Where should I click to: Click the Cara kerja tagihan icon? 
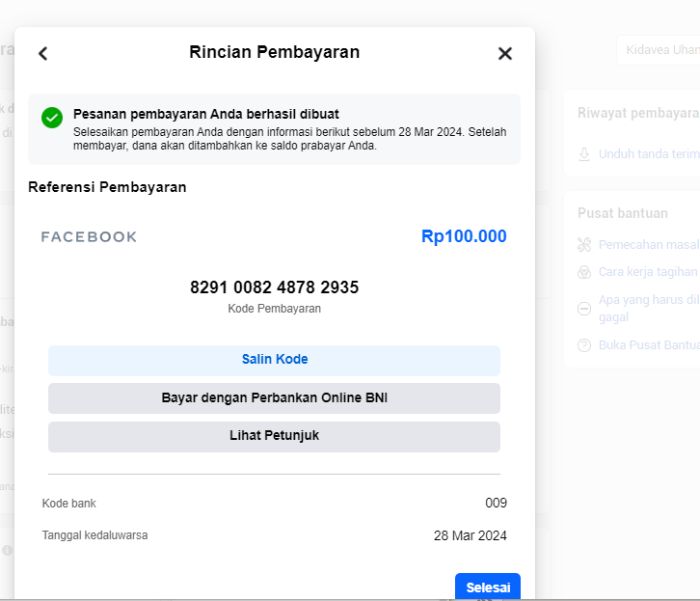pyautogui.click(x=584, y=272)
